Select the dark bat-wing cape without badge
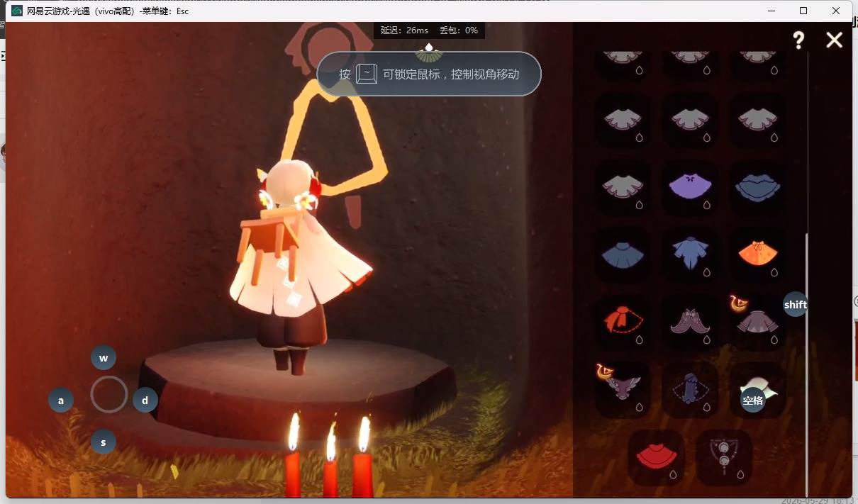The width and height of the screenshot is (858, 504). click(690, 323)
